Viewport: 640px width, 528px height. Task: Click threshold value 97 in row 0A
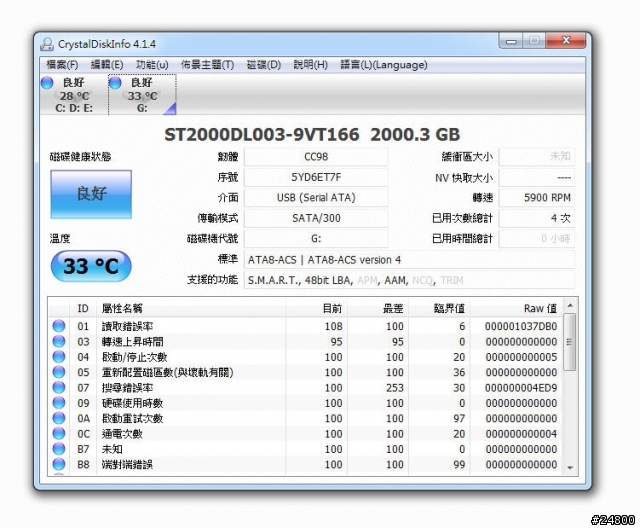[x=459, y=418]
